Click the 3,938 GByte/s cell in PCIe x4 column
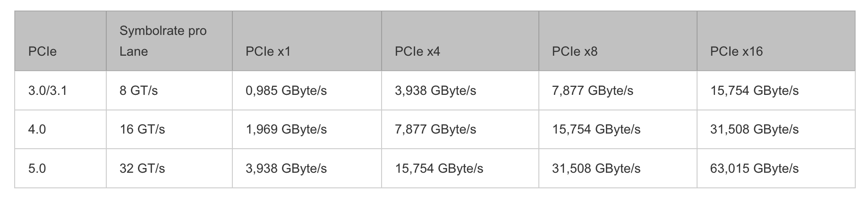 tap(435, 90)
